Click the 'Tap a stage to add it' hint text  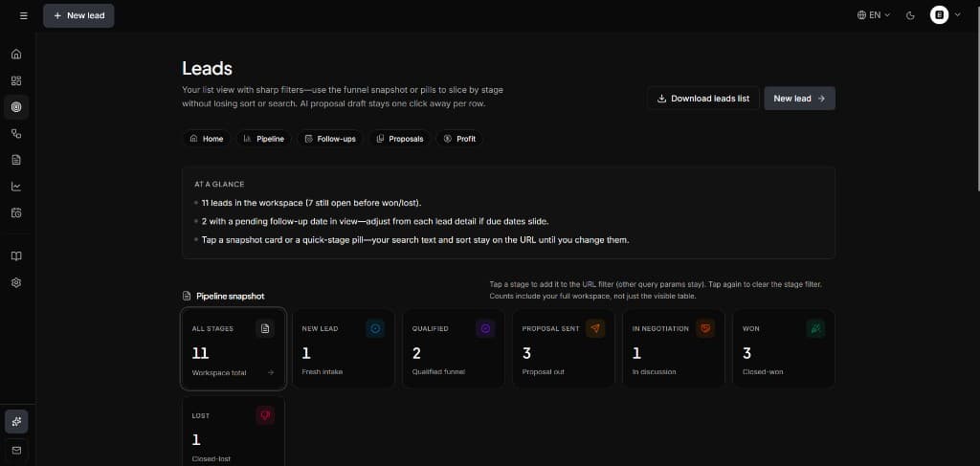tap(655, 290)
